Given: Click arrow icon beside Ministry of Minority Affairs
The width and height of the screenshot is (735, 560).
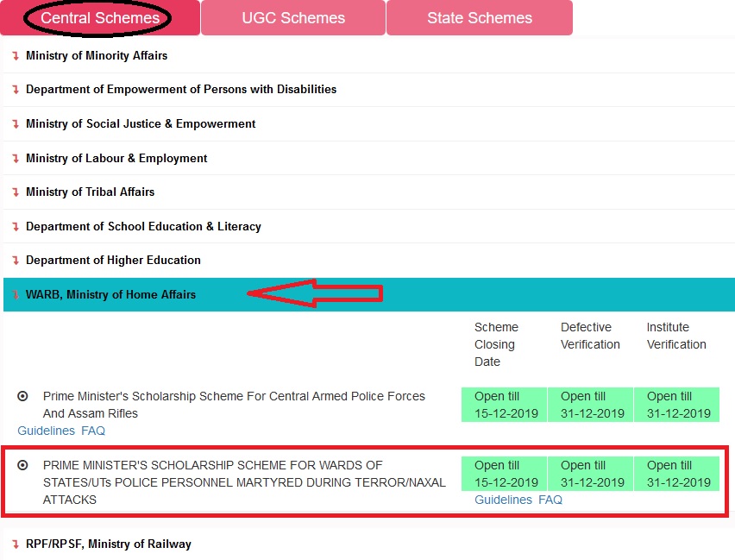Looking at the screenshot, I should click(x=15, y=56).
